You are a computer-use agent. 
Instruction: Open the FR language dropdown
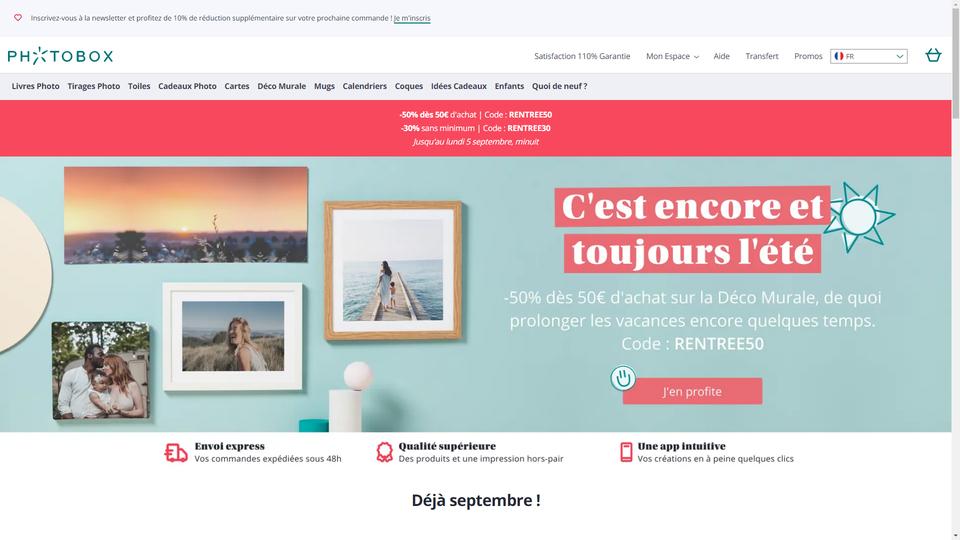coord(869,56)
